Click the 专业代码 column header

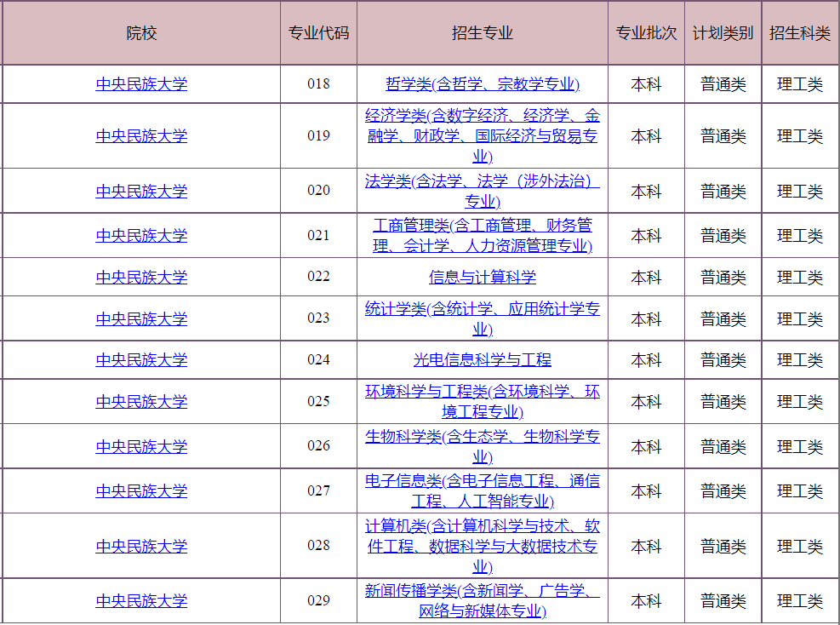click(319, 33)
